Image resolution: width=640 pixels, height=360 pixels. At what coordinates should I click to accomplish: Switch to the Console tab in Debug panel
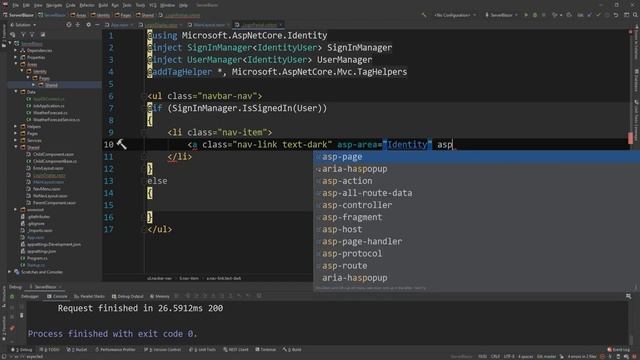tap(57, 296)
